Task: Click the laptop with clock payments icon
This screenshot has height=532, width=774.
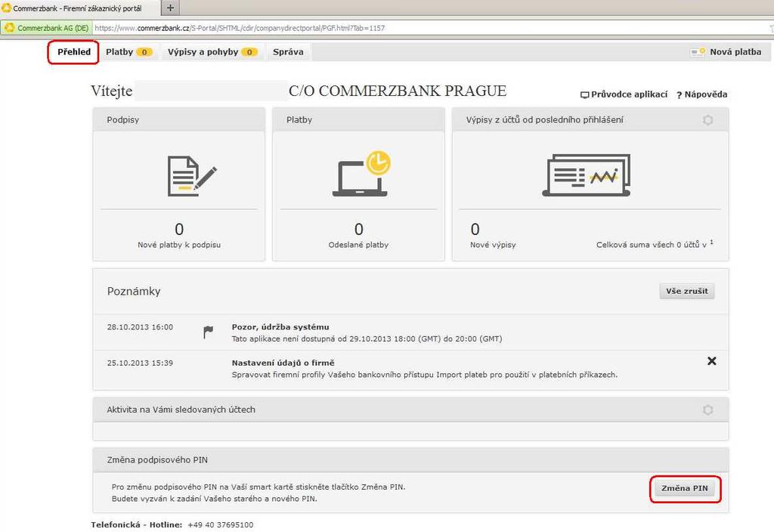Action: (x=362, y=174)
